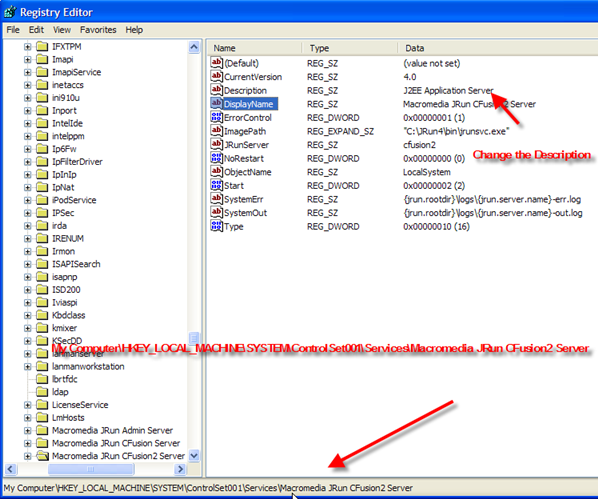Viewport: 598px width, 499px height.
Task: Expand the Macromedia JRun Admin Server key
Action: (27, 430)
